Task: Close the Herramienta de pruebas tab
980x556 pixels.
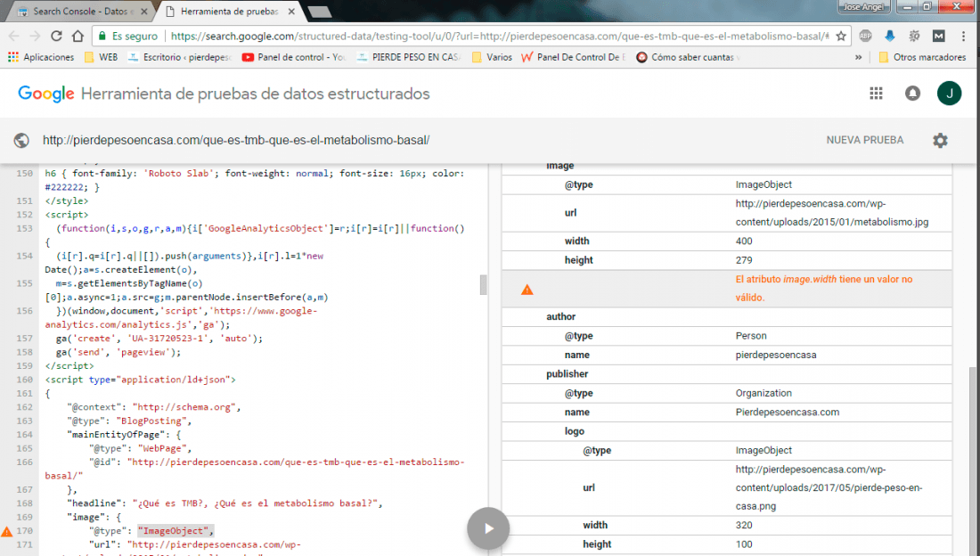Action: point(291,12)
